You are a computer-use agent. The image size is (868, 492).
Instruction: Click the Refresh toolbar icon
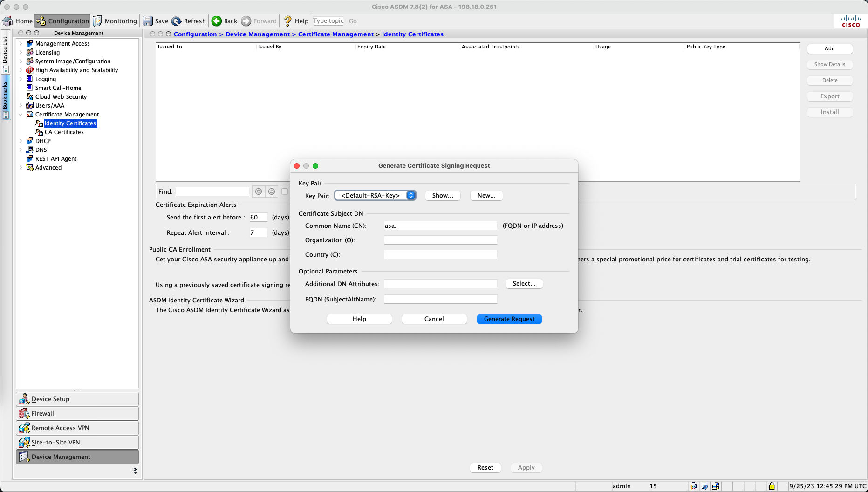177,21
